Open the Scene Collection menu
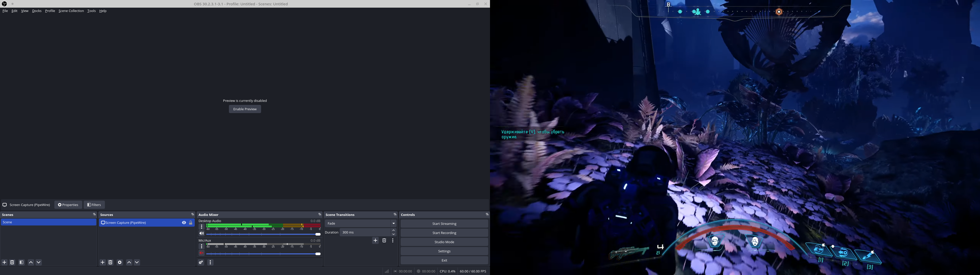This screenshot has height=275, width=980. tap(71, 11)
